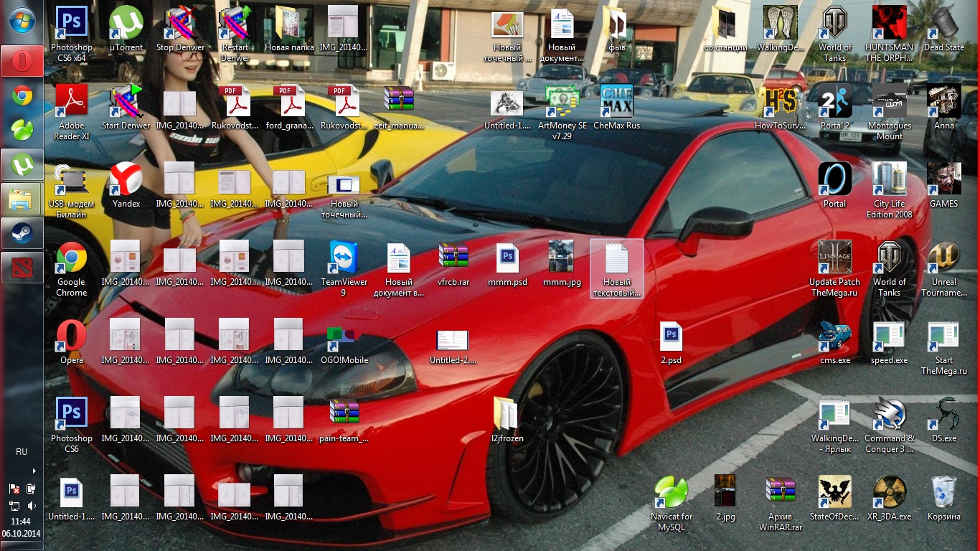The width and height of the screenshot is (980, 551).
Task: Select the Start TheMega.ru shortcut
Action: [x=943, y=346]
